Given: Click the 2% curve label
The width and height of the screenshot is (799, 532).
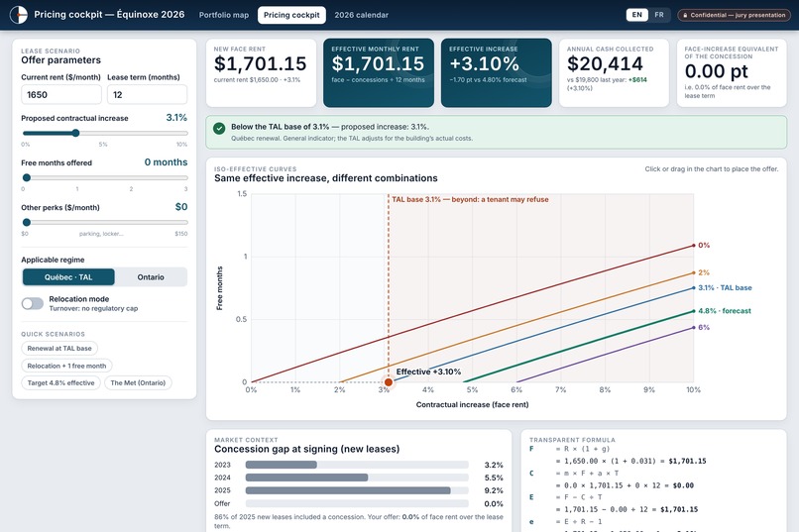Looking at the screenshot, I should (704, 272).
